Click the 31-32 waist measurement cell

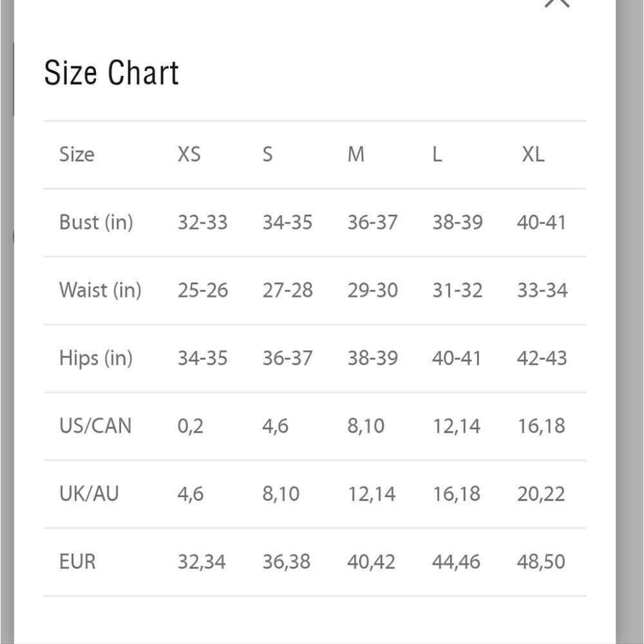(457, 290)
